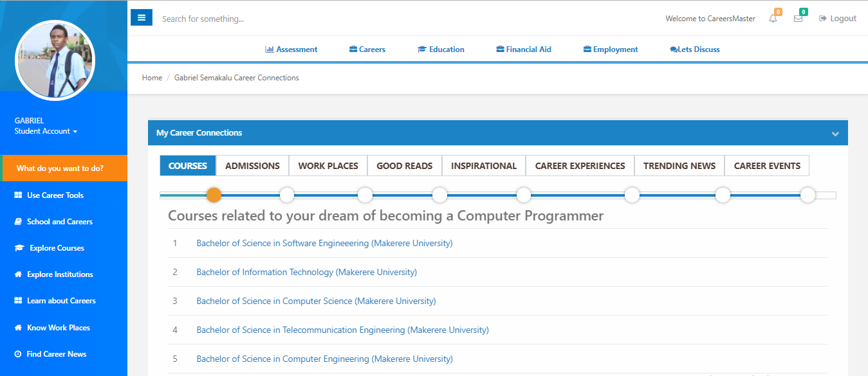Switch to the WORK PLACES tab

(x=328, y=166)
